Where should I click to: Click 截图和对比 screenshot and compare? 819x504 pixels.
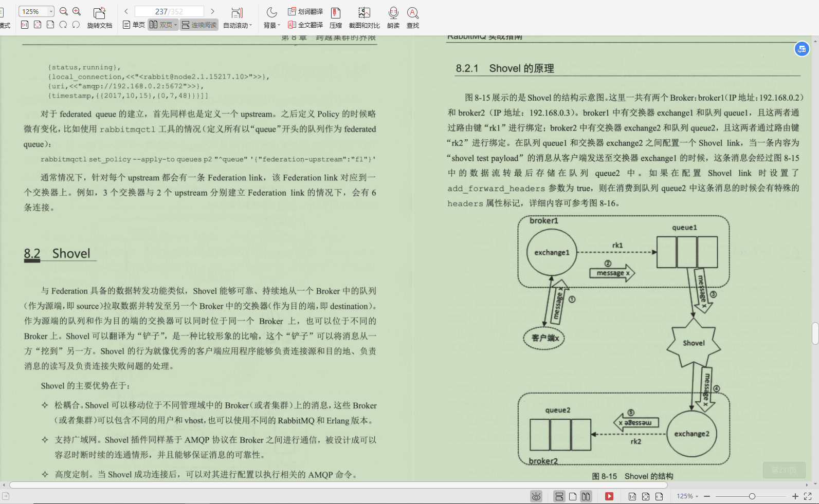[x=365, y=18]
